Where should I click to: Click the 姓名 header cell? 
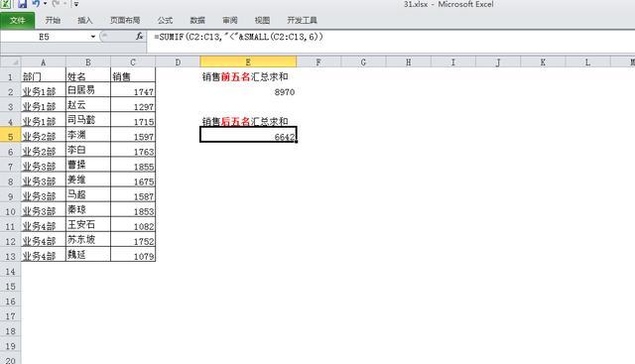[88, 76]
